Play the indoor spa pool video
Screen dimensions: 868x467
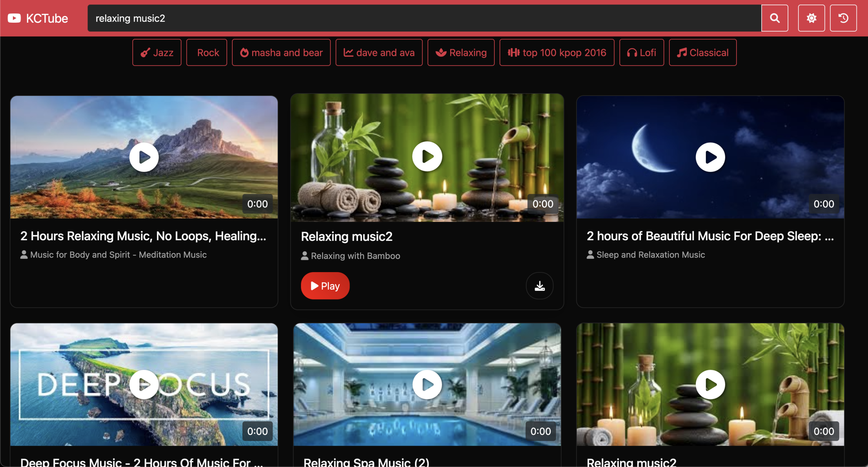pos(427,384)
